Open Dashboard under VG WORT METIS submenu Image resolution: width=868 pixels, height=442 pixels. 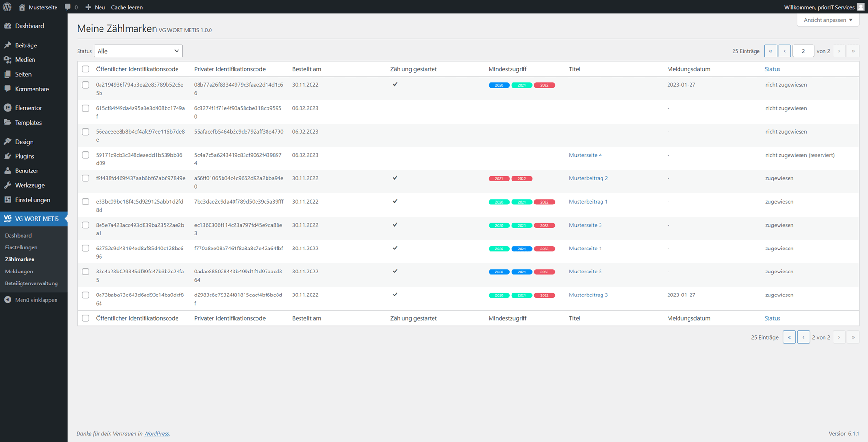[18, 235]
